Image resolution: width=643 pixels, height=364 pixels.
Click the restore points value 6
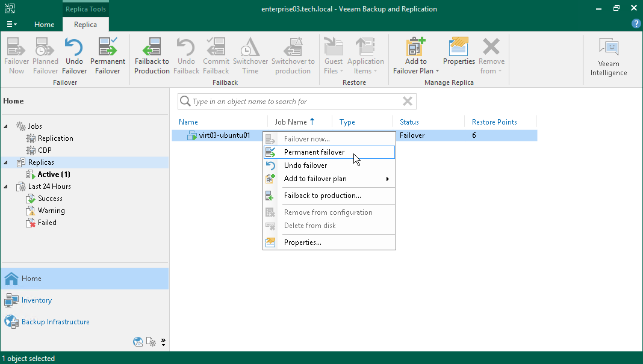(474, 135)
